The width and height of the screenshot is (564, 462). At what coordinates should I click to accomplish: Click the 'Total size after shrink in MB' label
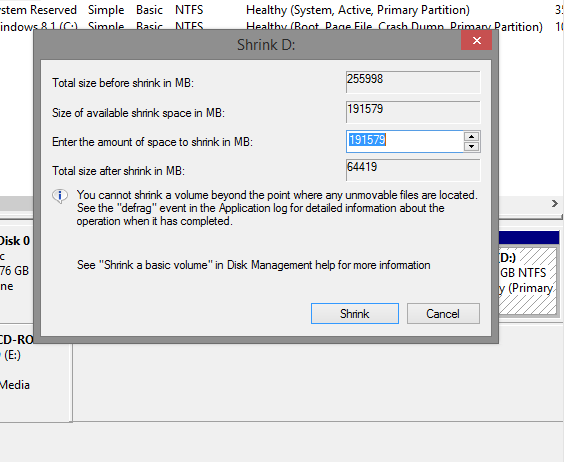coord(118,171)
